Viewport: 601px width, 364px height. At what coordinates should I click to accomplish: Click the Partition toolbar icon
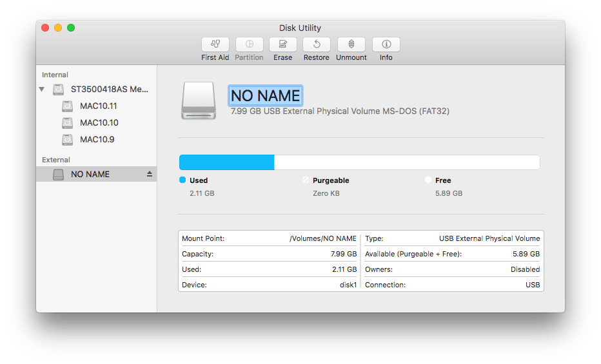[x=249, y=44]
